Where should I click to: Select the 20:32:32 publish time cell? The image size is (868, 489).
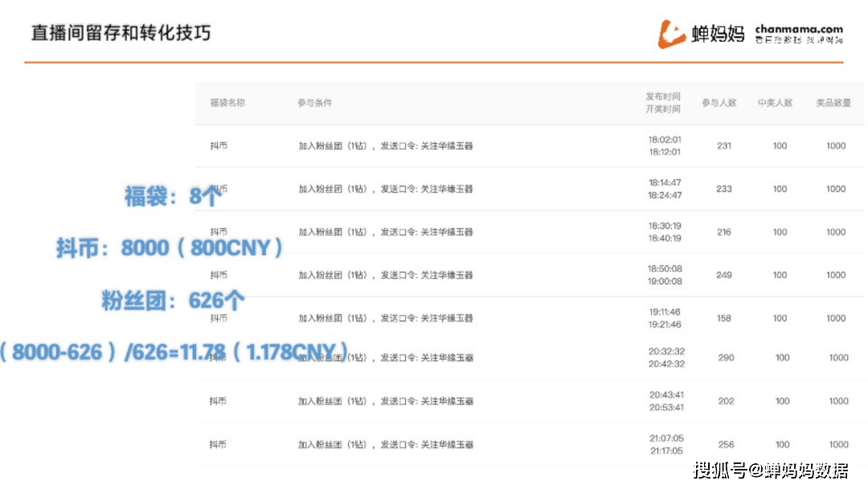point(666,351)
